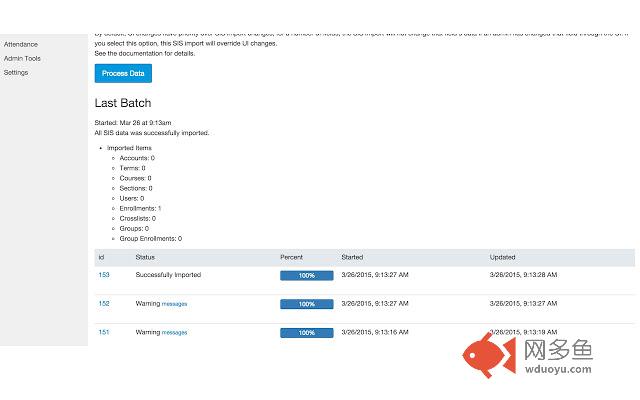Image resolution: width=640 pixels, height=400 pixels.
Task: Click the Process Data button
Action: coord(123,73)
